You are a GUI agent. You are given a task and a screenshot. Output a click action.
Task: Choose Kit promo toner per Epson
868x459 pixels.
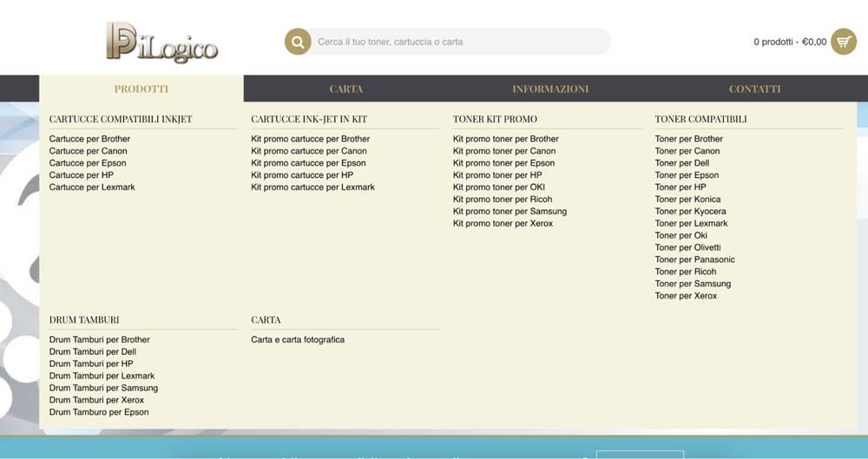point(503,163)
